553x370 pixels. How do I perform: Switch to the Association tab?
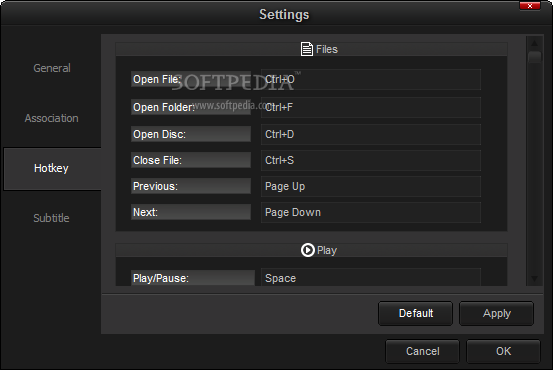[x=51, y=118]
